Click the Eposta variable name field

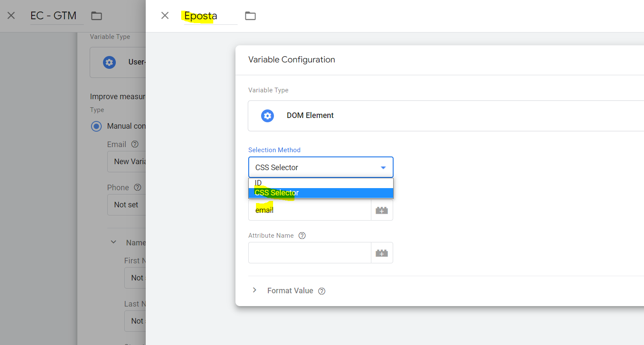coord(209,16)
